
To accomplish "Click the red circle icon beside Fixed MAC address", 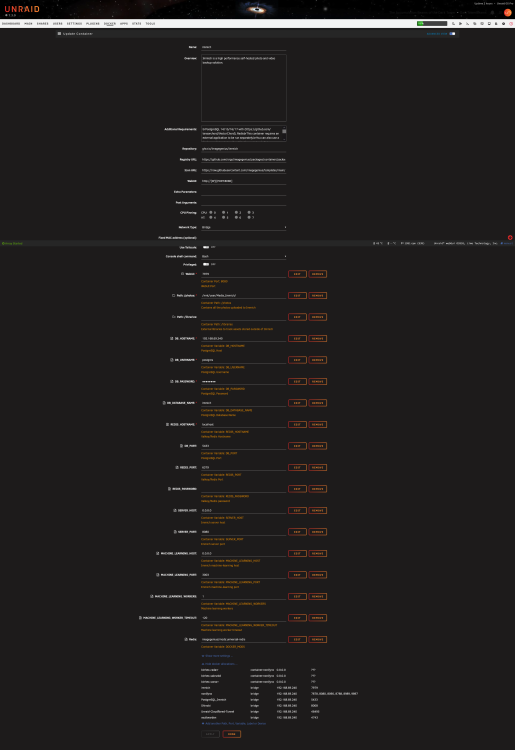I will (x=510, y=238).
